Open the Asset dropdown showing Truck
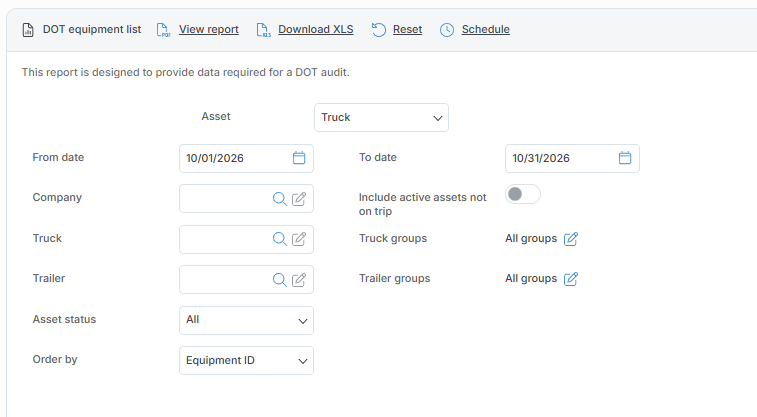 [381, 117]
